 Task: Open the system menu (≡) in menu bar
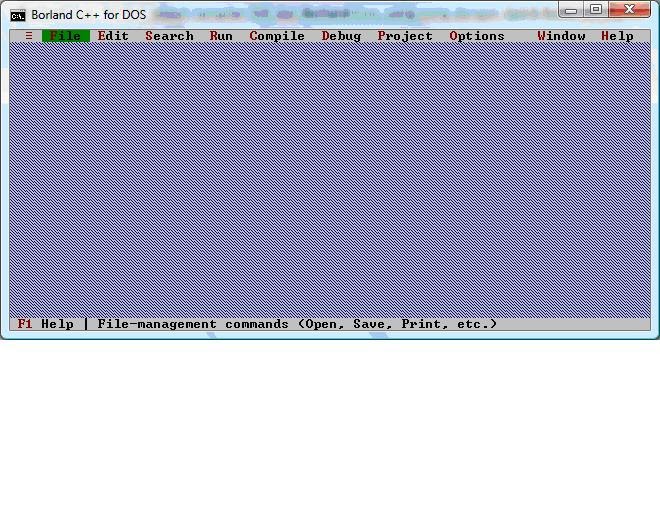(x=29, y=36)
